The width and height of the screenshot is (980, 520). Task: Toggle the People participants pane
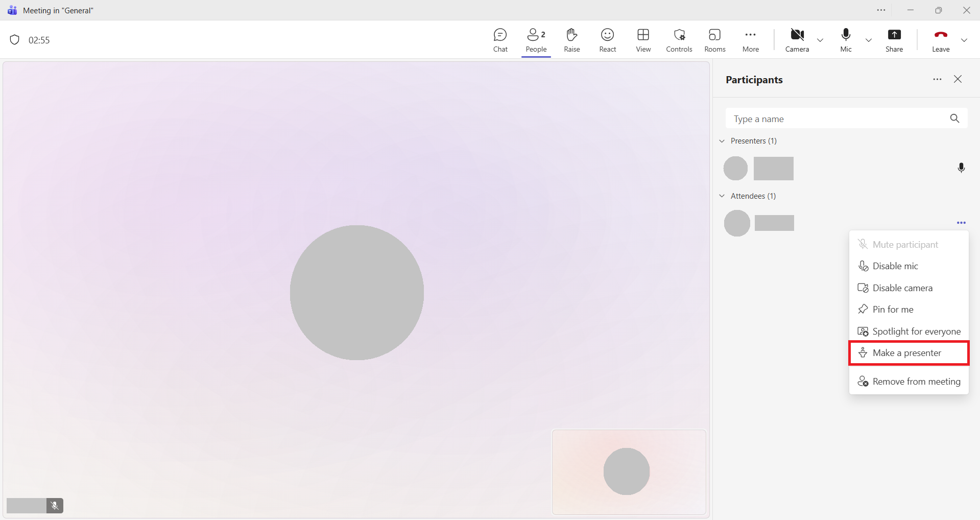(x=536, y=40)
